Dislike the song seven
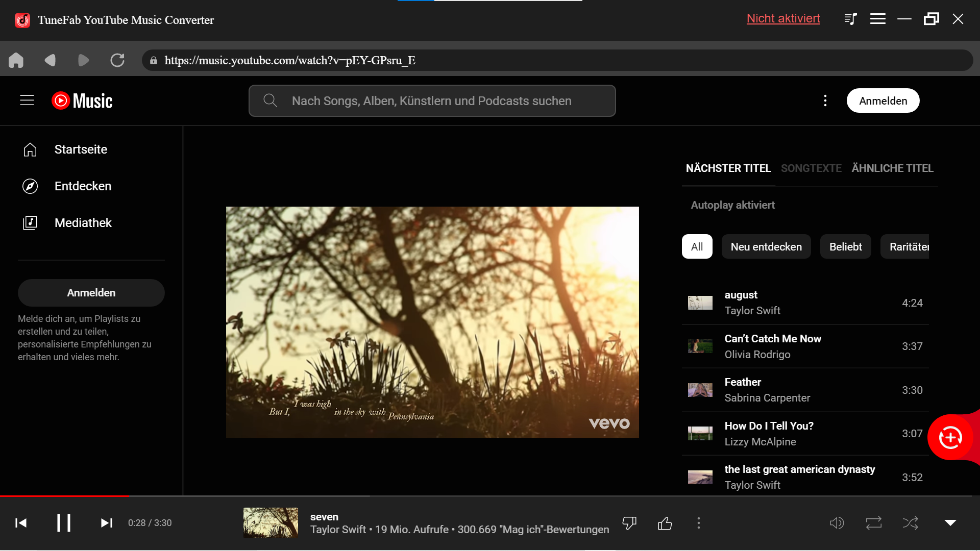This screenshot has width=980, height=551. [x=629, y=523]
